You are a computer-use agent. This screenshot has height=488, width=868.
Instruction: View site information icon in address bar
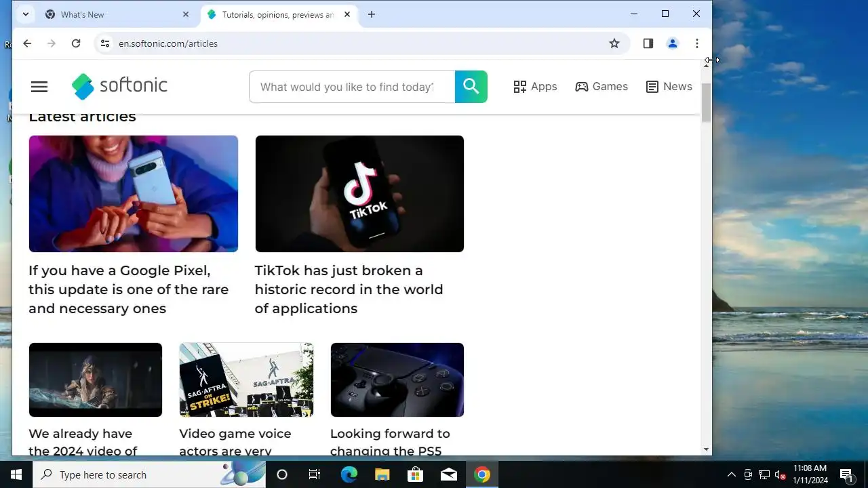coord(104,43)
